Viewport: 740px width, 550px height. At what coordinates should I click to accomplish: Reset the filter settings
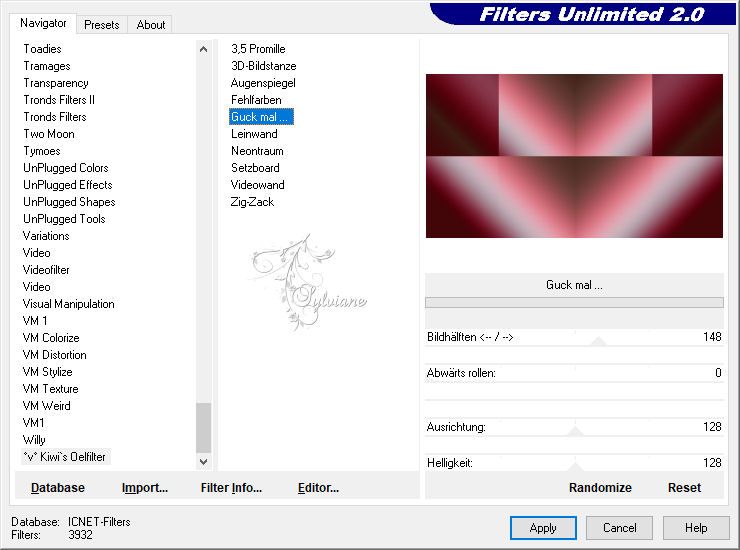684,488
